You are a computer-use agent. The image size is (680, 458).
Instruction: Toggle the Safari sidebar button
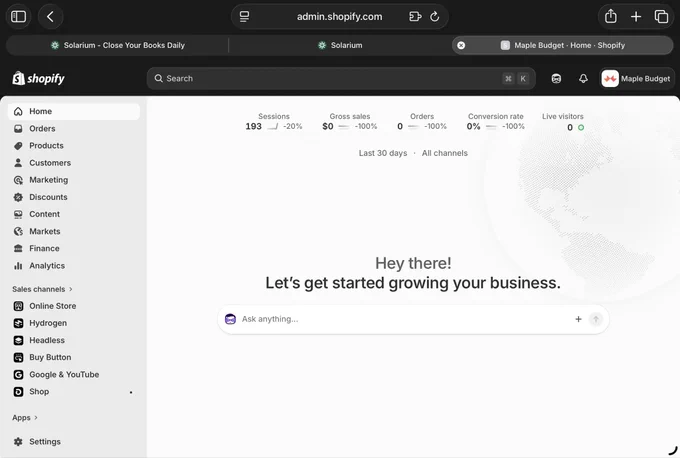pyautogui.click(x=18, y=16)
